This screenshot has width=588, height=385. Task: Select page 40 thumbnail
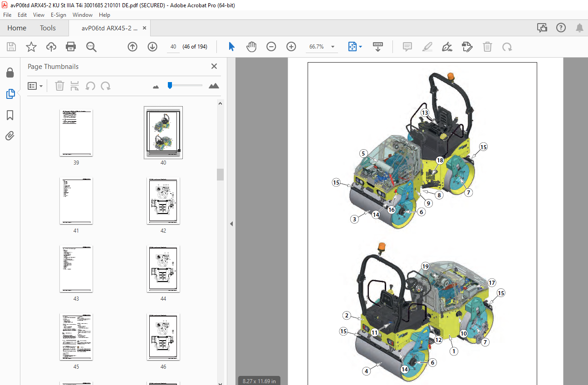163,133
